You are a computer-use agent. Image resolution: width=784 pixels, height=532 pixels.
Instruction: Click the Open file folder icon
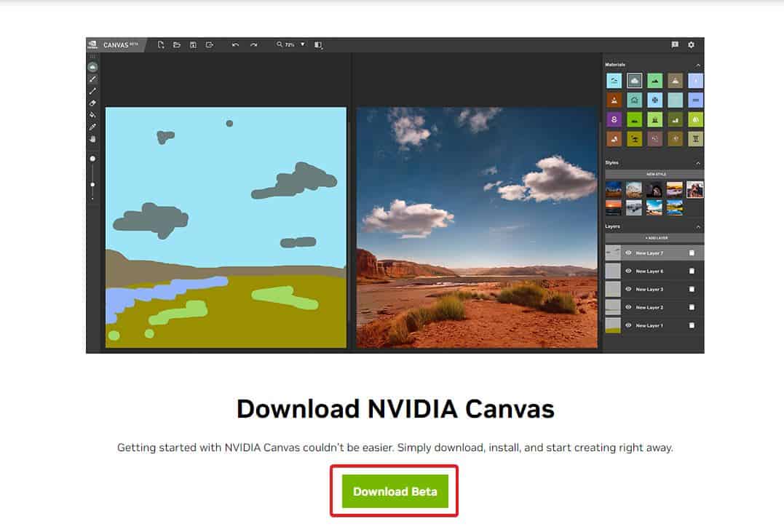pos(177,45)
